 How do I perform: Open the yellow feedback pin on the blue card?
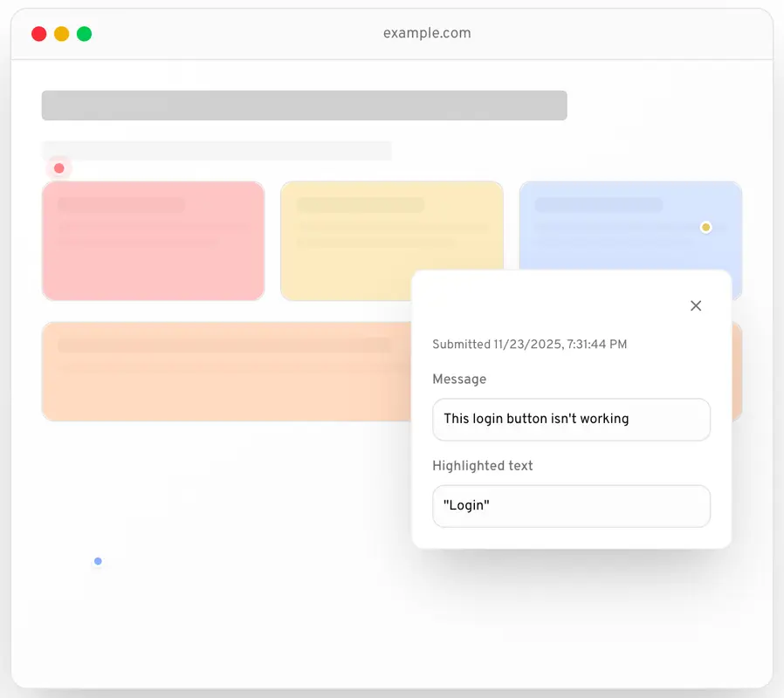pyautogui.click(x=706, y=227)
